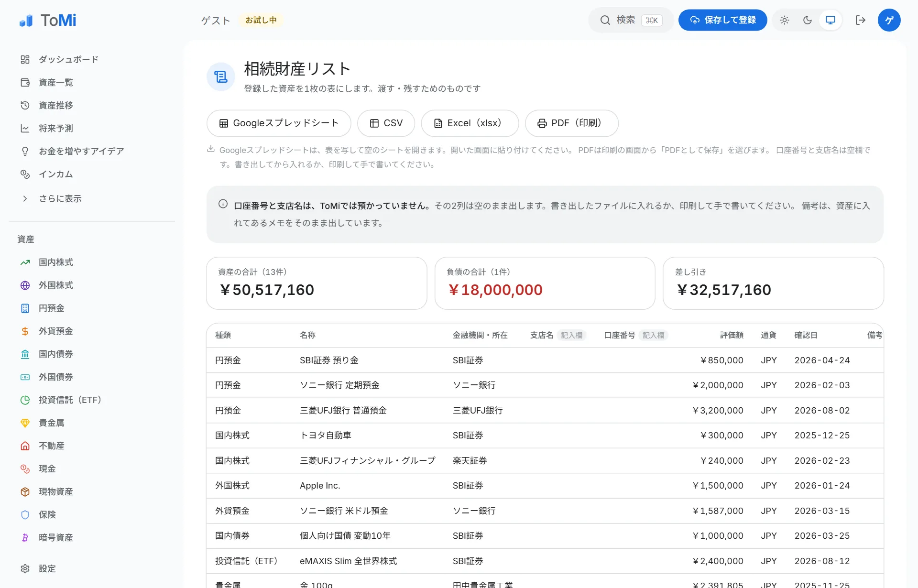Click the PDF（印刷） button
The image size is (918, 588).
point(572,123)
